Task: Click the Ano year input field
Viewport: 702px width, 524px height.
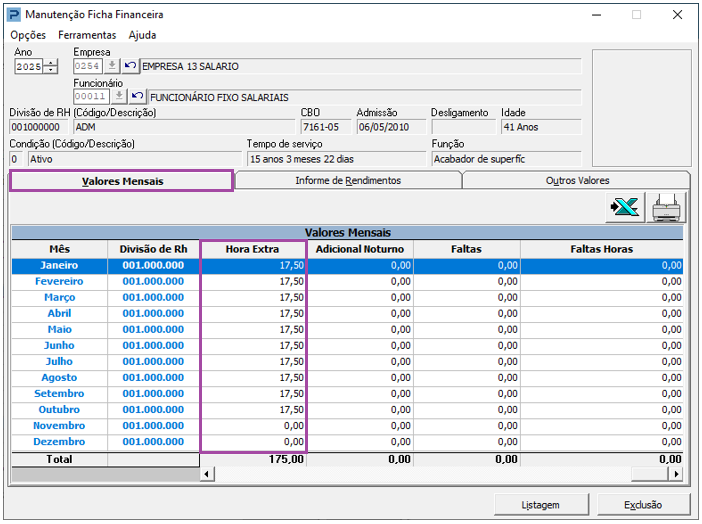Action: [x=29, y=66]
